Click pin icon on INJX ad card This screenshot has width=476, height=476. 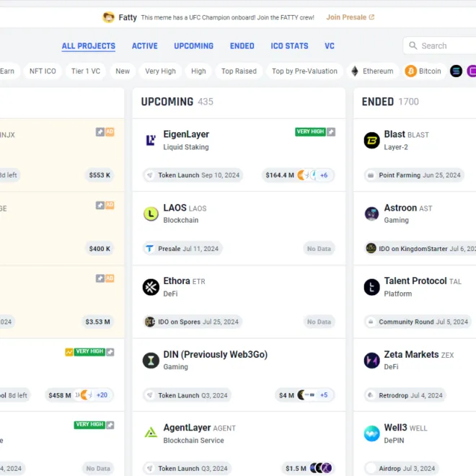point(100,132)
